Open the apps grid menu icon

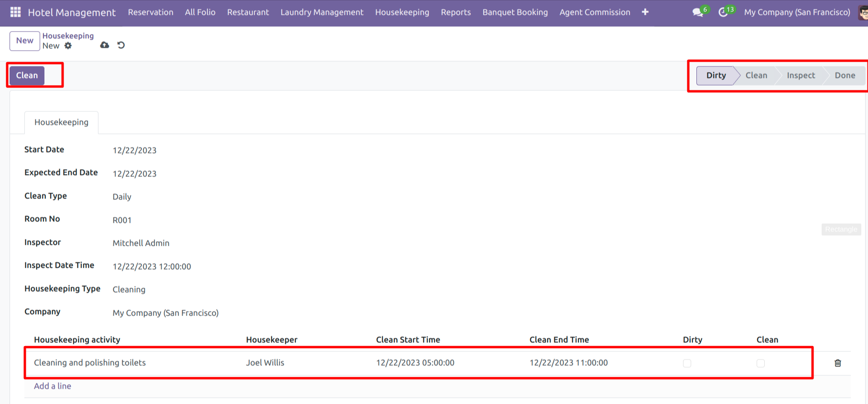coord(15,12)
